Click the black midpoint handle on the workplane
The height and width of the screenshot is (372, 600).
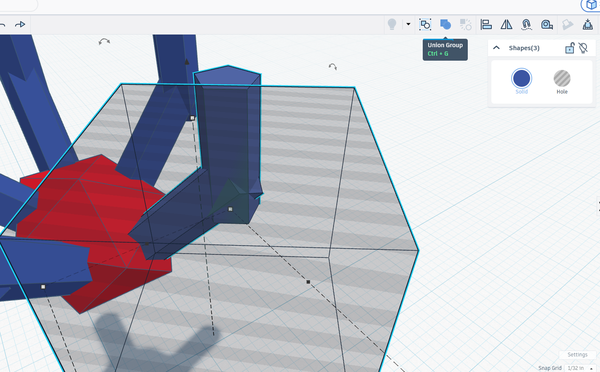click(x=308, y=282)
